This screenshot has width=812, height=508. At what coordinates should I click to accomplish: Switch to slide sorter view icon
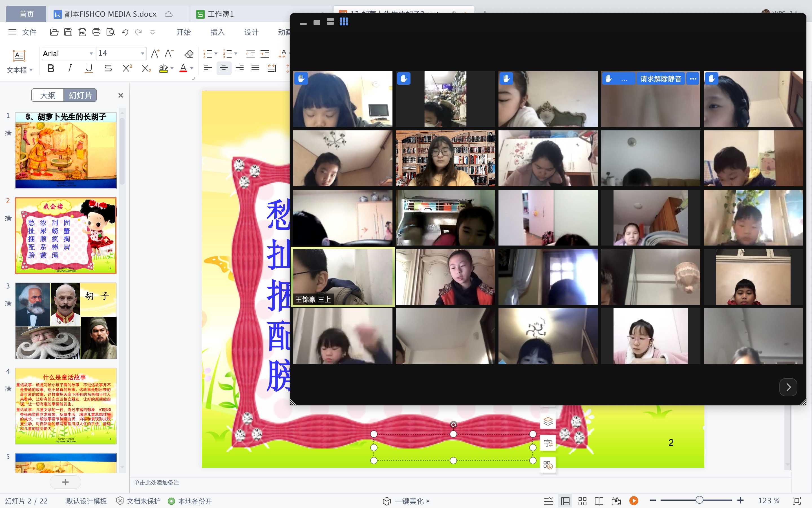pyautogui.click(x=582, y=501)
